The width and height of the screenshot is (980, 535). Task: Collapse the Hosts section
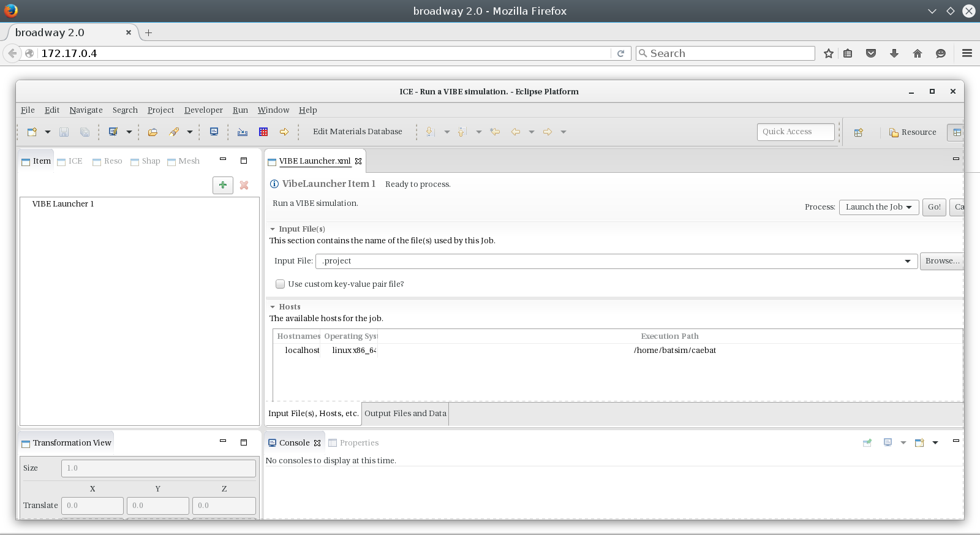point(273,307)
